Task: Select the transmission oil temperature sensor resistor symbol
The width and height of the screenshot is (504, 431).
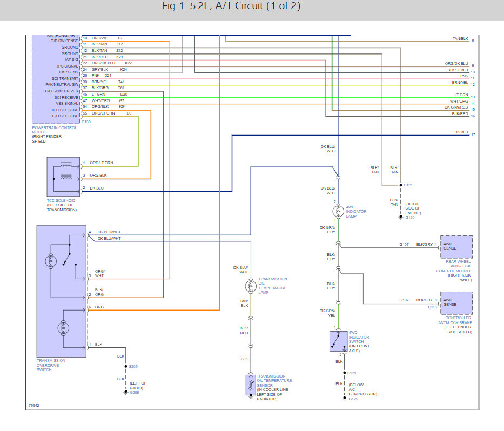Action: coord(251,385)
